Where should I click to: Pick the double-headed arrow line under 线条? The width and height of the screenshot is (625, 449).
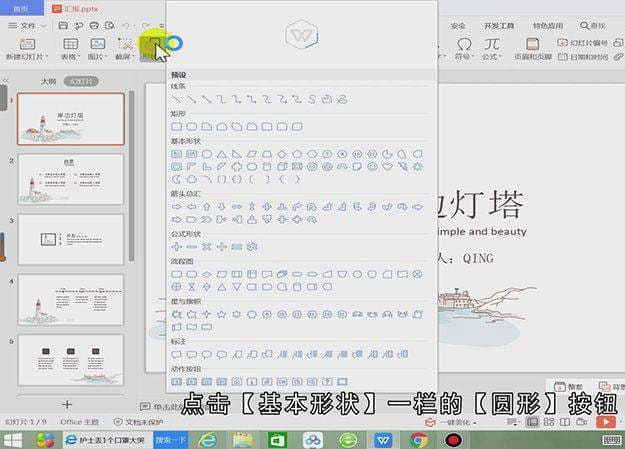click(206, 99)
